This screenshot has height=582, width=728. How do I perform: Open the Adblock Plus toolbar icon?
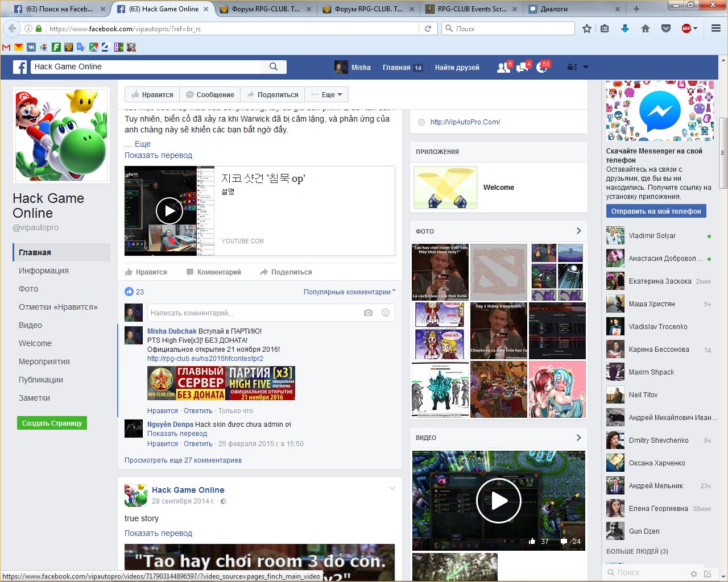pyautogui.click(x=686, y=28)
